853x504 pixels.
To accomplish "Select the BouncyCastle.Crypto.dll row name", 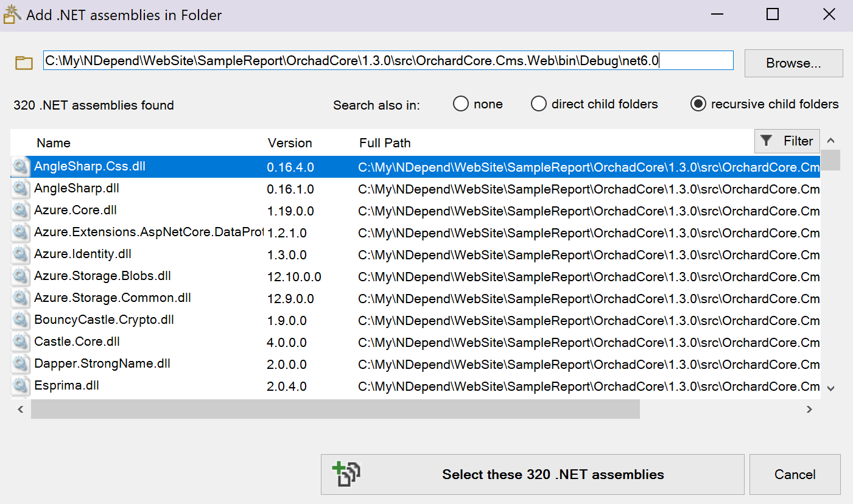I will [104, 320].
